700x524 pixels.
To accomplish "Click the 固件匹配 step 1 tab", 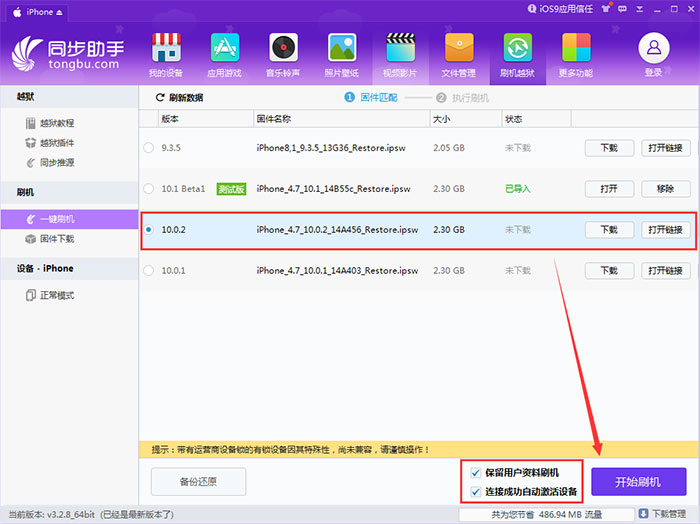I will [x=371, y=97].
